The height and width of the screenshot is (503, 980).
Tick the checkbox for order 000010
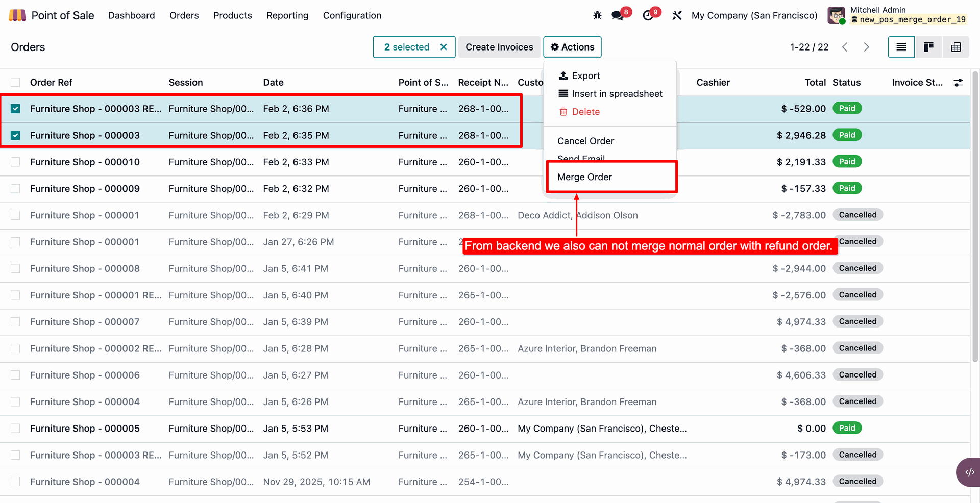pyautogui.click(x=15, y=162)
